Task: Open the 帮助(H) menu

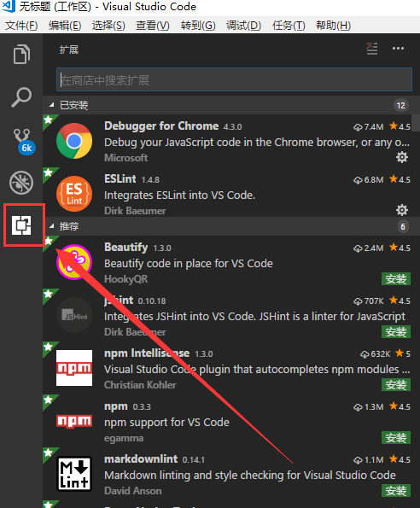Action: [333, 26]
